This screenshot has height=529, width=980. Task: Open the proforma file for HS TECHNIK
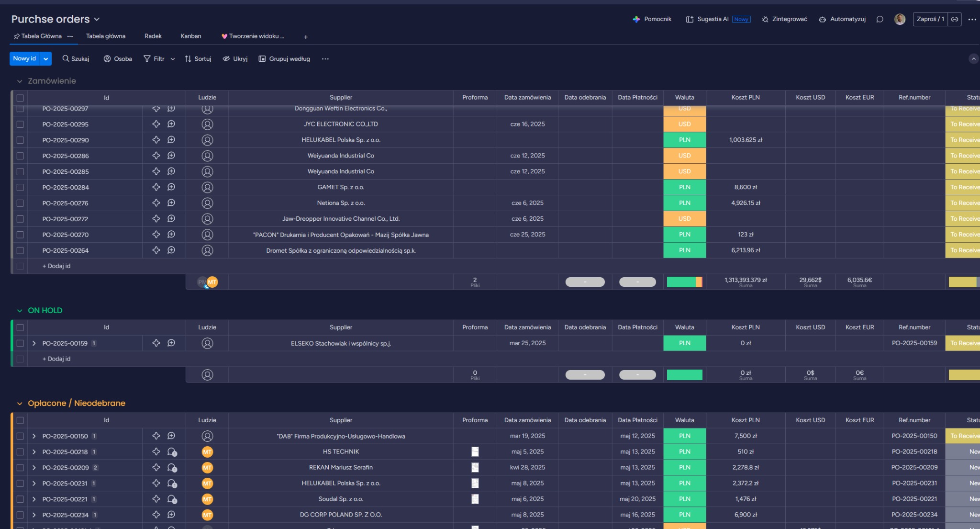point(475,451)
